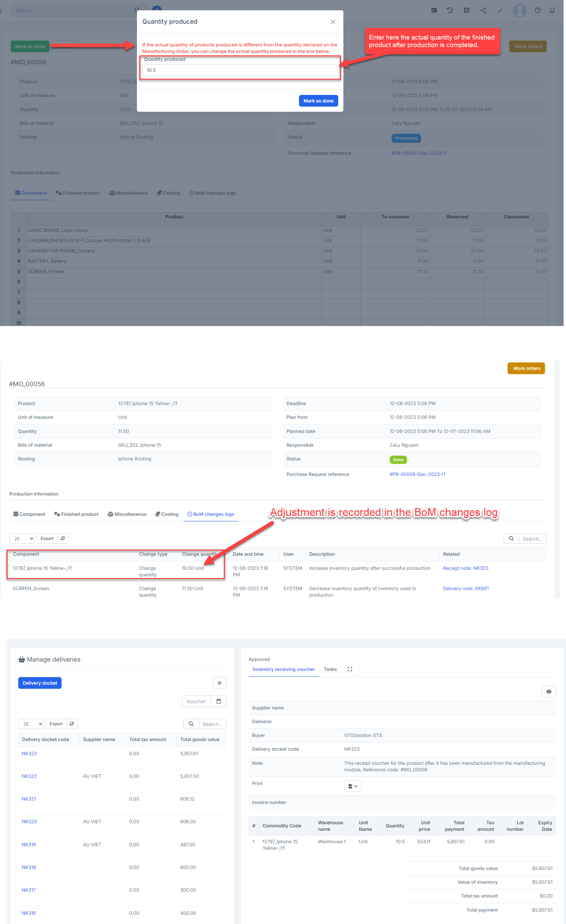The image size is (566, 924).
Task: Select the Inventory receiving voucher tab
Action: [x=284, y=669]
